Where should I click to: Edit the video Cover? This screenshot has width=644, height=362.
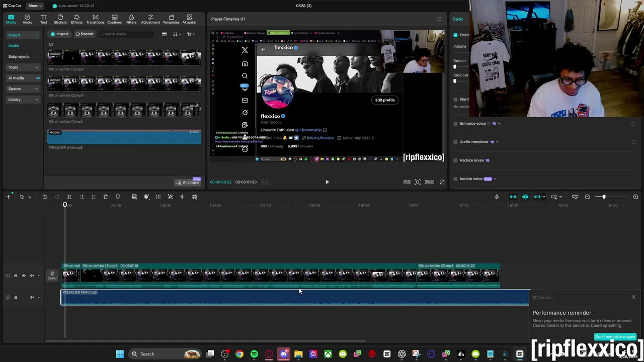click(52, 276)
